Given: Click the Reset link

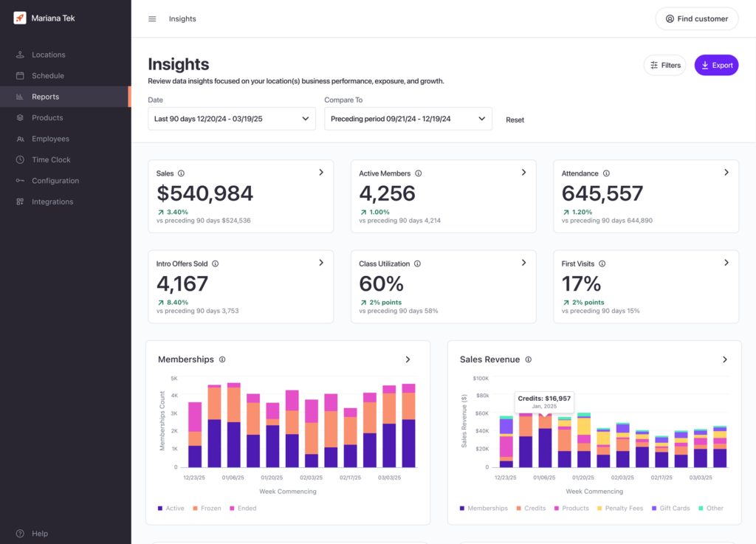Looking at the screenshot, I should pos(515,120).
